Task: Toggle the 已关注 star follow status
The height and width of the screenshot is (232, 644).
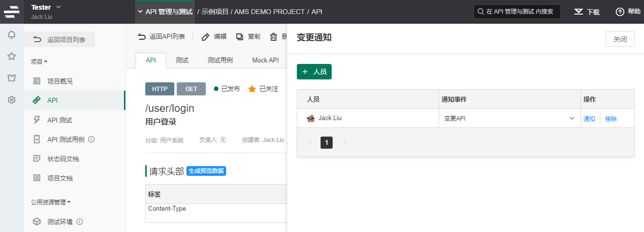Action: coord(252,89)
